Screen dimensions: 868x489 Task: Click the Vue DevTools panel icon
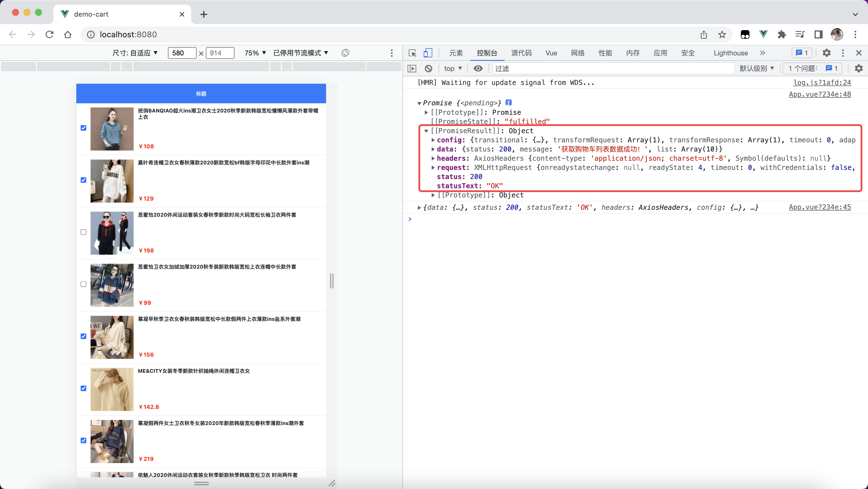click(550, 53)
